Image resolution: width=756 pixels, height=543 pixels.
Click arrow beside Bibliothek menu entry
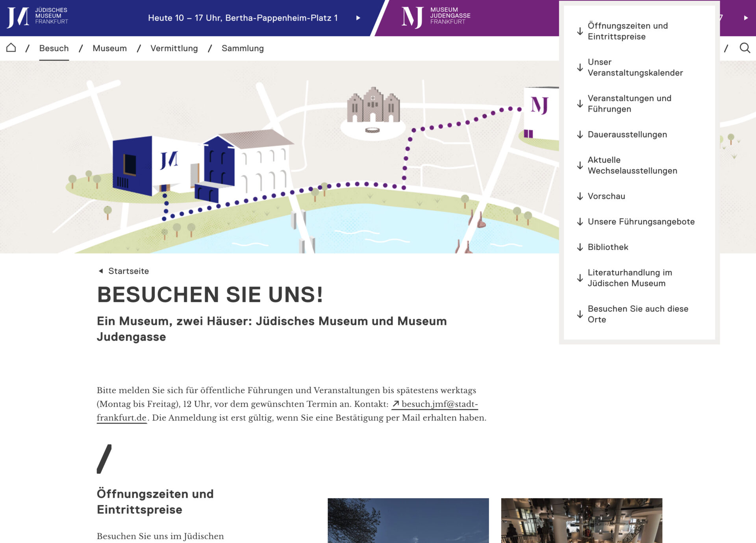pos(580,247)
